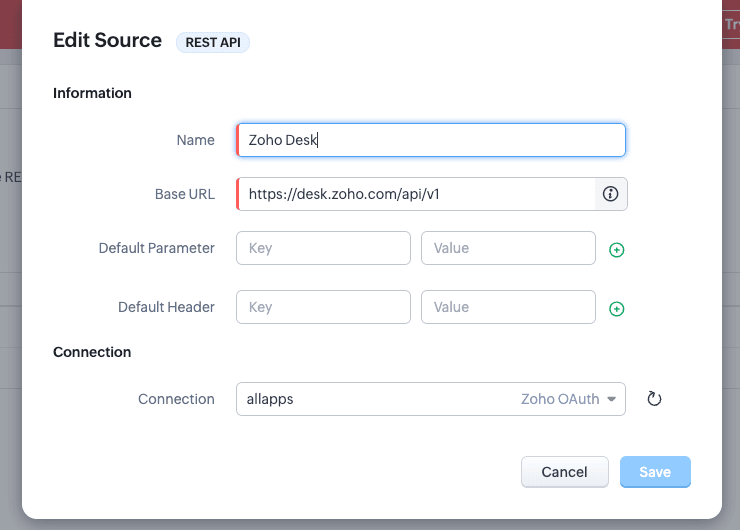Click the Information section heading
740x530 pixels.
[x=92, y=93]
